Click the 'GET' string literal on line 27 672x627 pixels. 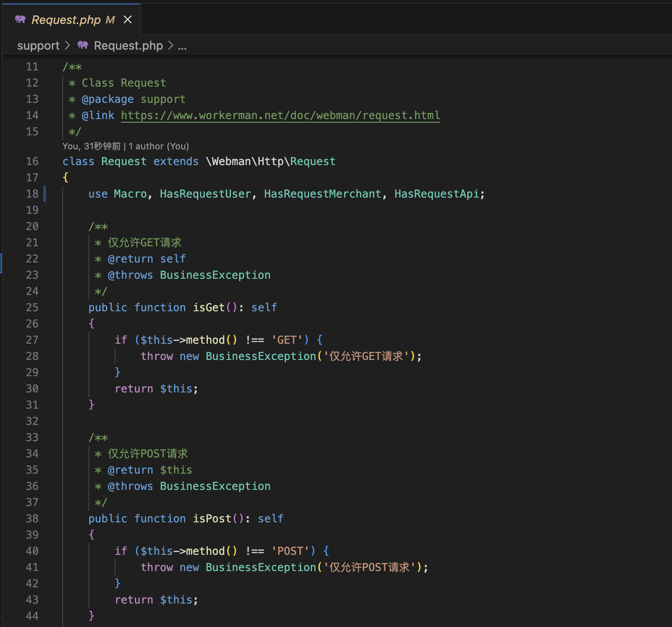point(287,340)
